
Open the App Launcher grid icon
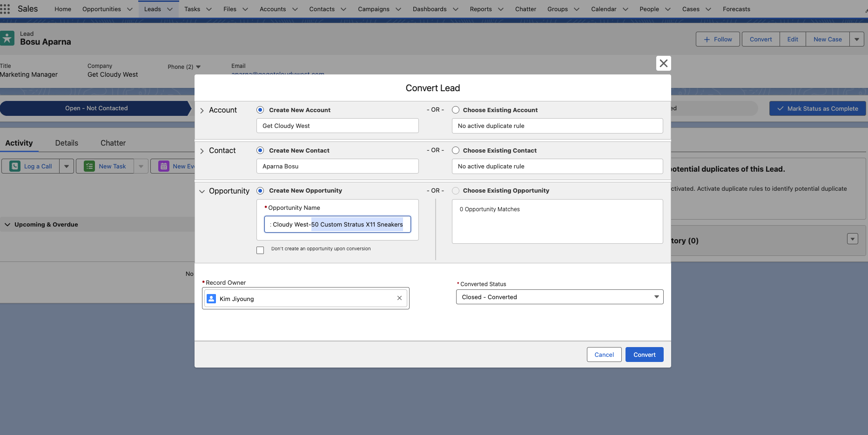(x=5, y=9)
